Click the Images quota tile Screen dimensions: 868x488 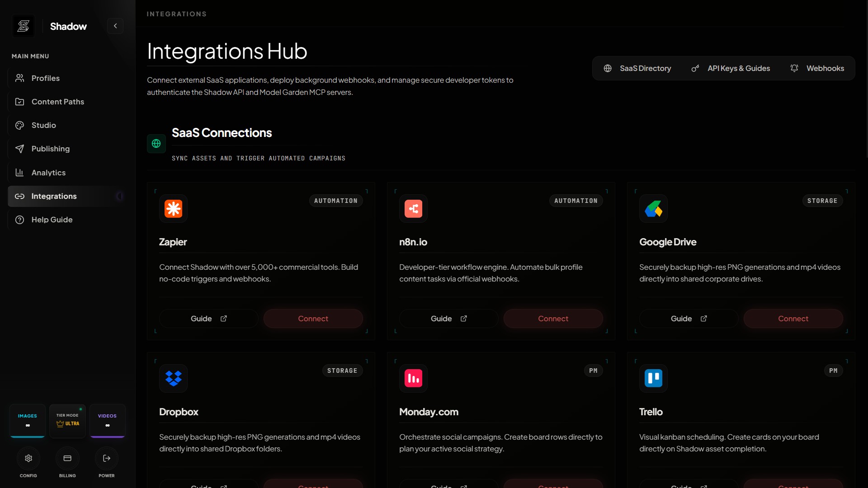click(28, 421)
